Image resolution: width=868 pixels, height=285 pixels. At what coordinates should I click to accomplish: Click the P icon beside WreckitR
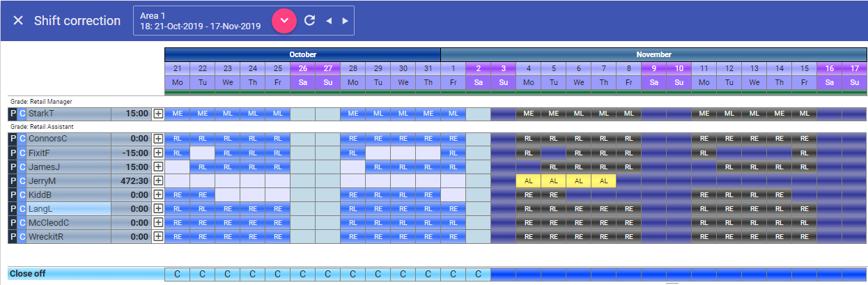point(12,236)
